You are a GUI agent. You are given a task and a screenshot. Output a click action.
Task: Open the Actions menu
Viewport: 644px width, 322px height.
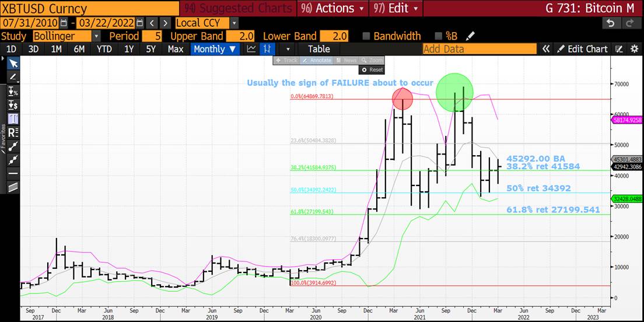(332, 8)
